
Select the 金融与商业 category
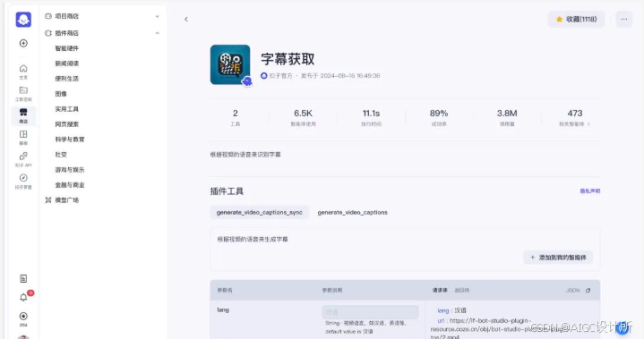tap(70, 185)
